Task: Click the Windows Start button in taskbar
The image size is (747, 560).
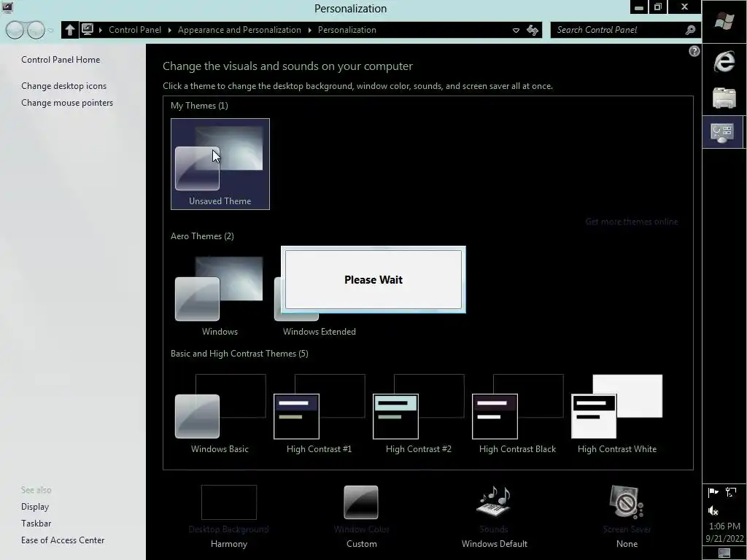Action: 724,22
